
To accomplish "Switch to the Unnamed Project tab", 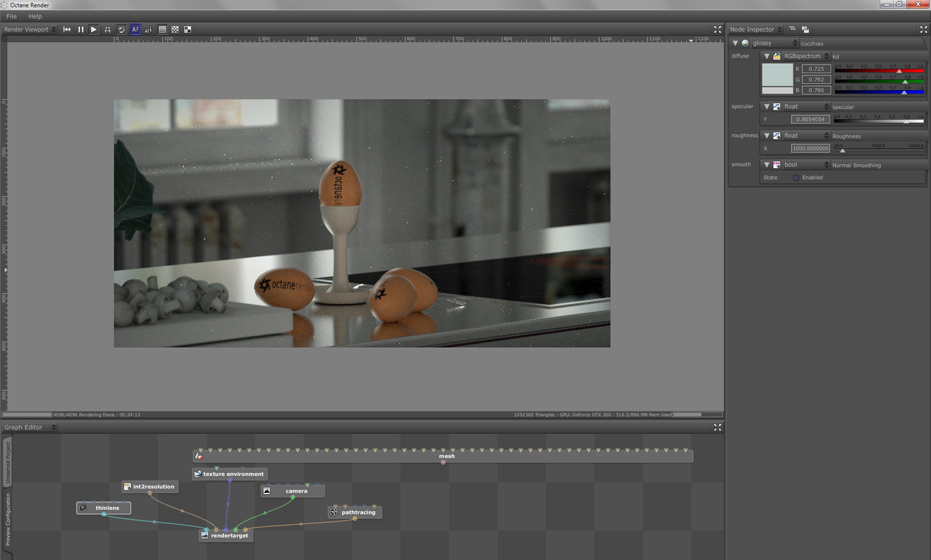I will click(8, 463).
